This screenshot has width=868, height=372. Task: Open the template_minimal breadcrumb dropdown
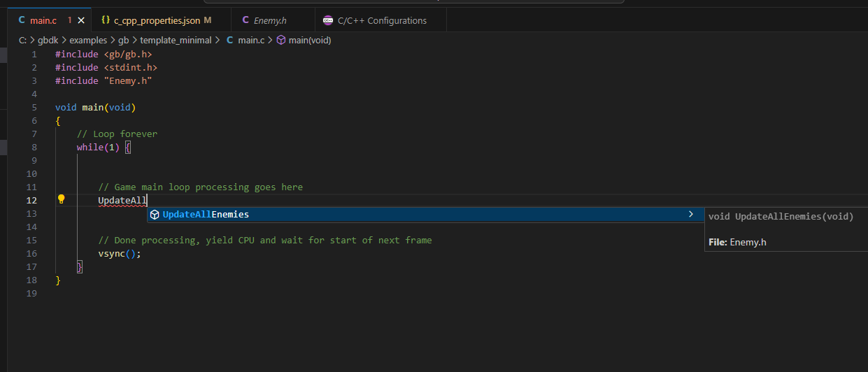pos(176,40)
